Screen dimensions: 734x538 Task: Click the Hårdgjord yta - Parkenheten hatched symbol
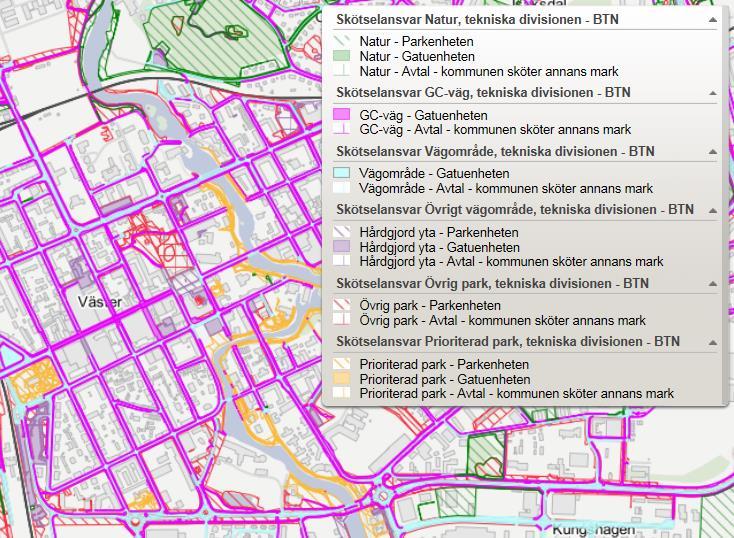(x=341, y=232)
